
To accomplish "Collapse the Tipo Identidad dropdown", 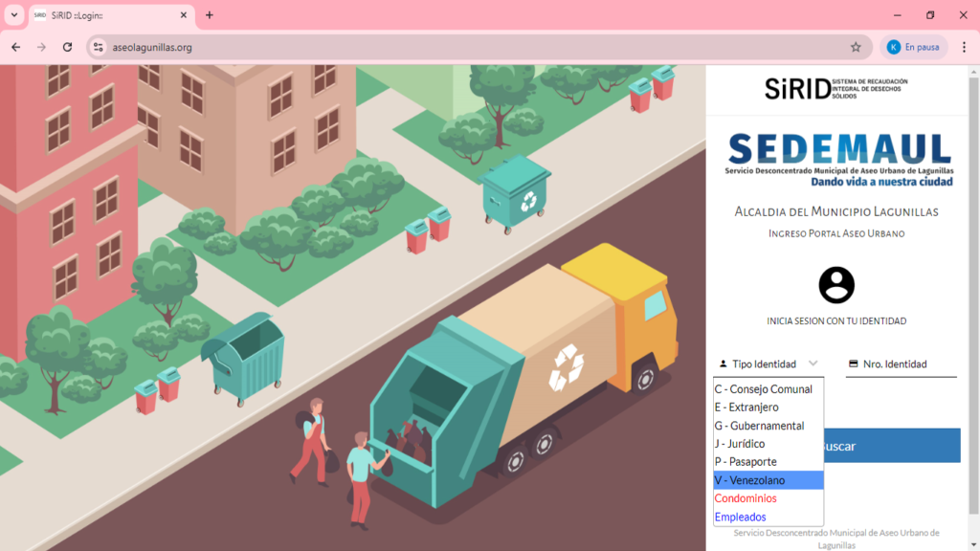I will [x=768, y=364].
